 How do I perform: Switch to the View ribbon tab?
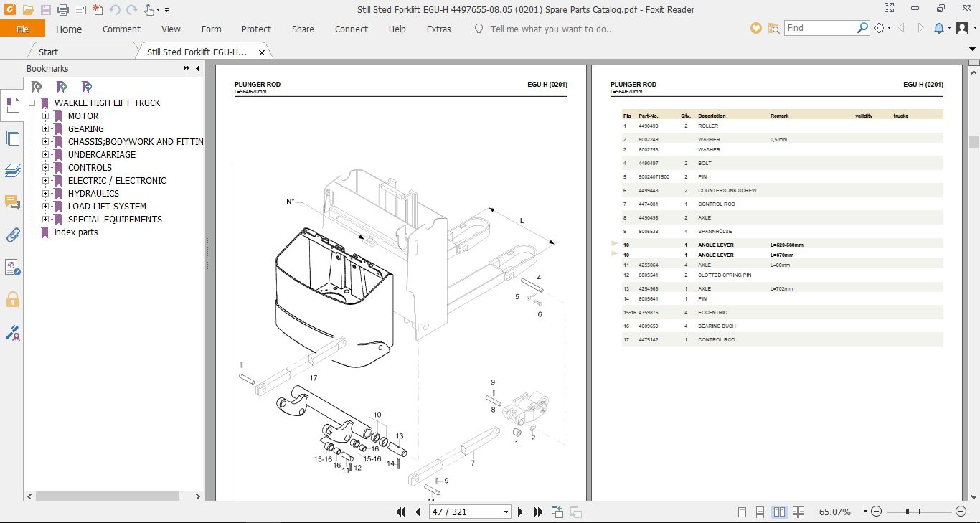click(171, 29)
